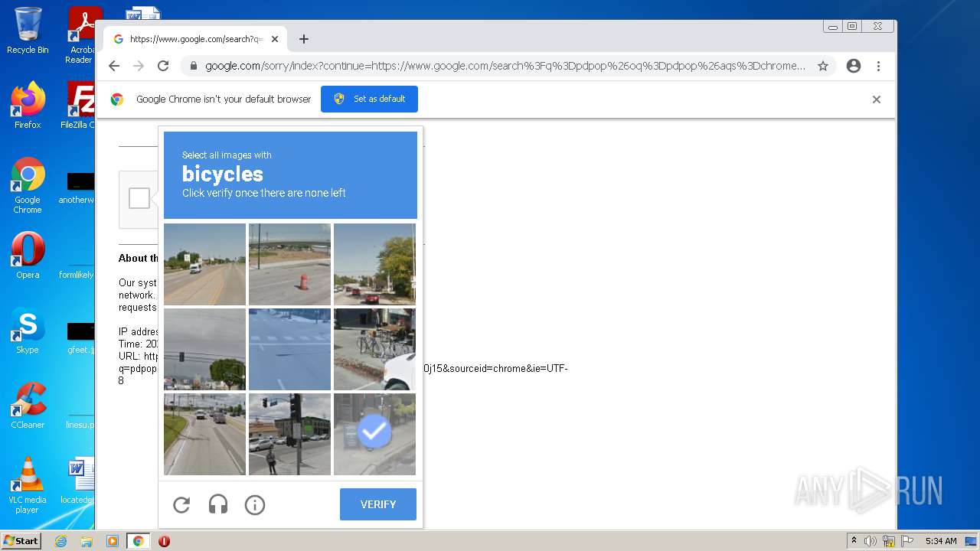
Task: Open the Start menu
Action: tap(21, 541)
